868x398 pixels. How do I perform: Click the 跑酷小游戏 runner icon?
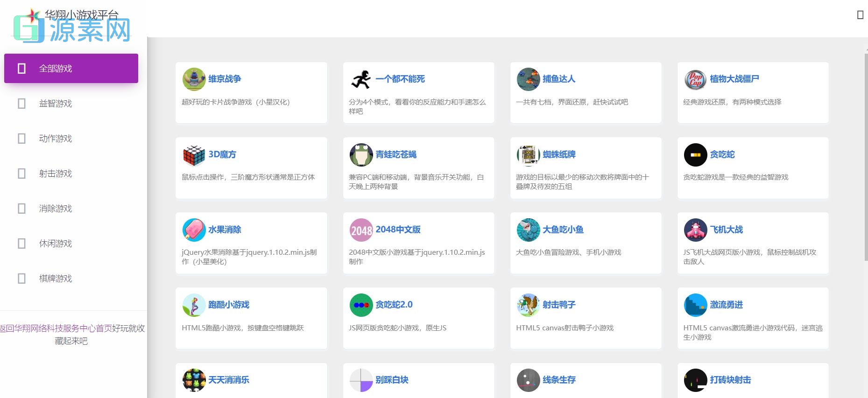(x=194, y=305)
